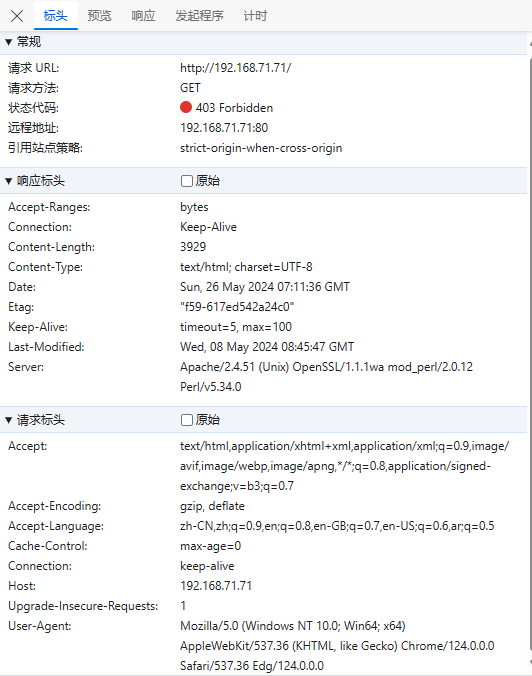Click the 403 Forbidden status text
The image size is (532, 676).
pyautogui.click(x=234, y=108)
